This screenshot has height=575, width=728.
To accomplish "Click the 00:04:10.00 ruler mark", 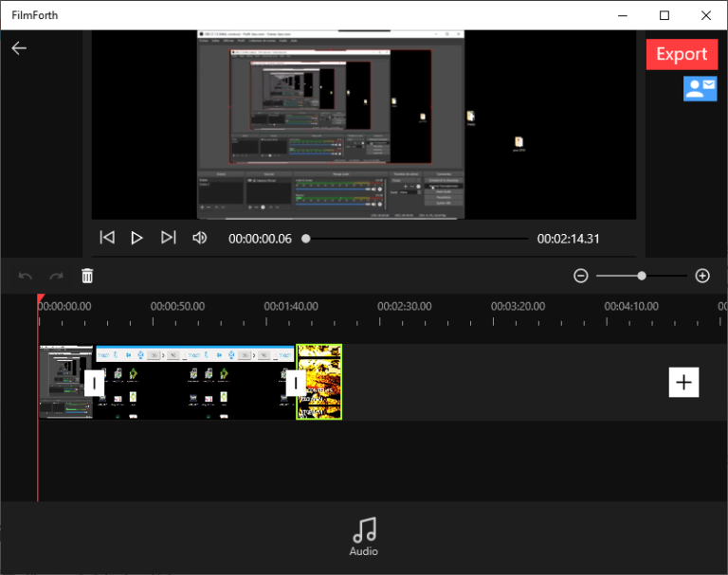I will 631,306.
